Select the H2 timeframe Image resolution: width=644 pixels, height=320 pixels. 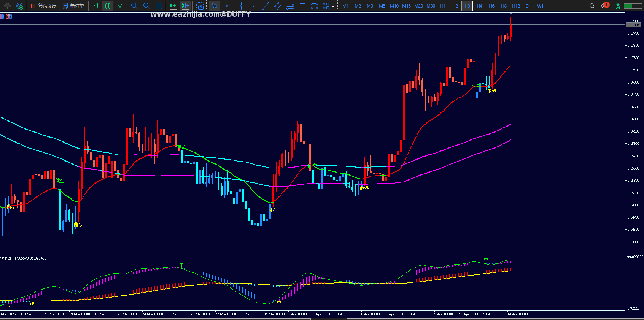(x=455, y=6)
